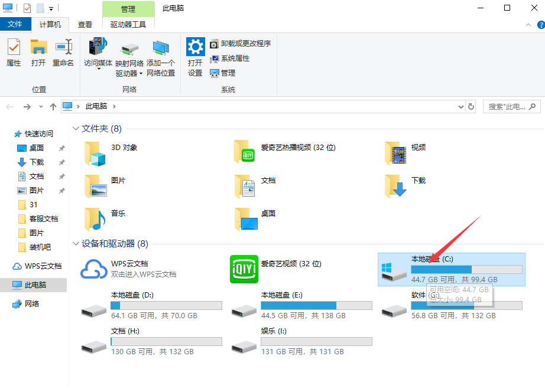
Task: Click 卸载或更改程序 button
Action: [240, 44]
